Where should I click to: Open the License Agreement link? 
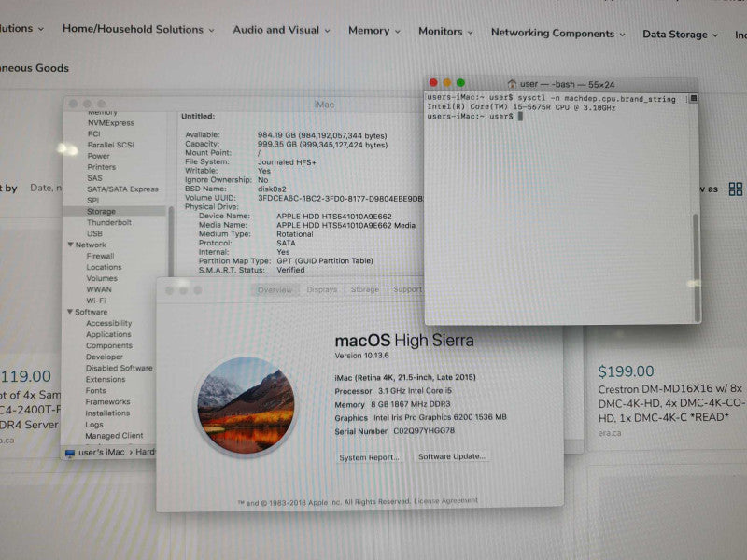pos(445,501)
